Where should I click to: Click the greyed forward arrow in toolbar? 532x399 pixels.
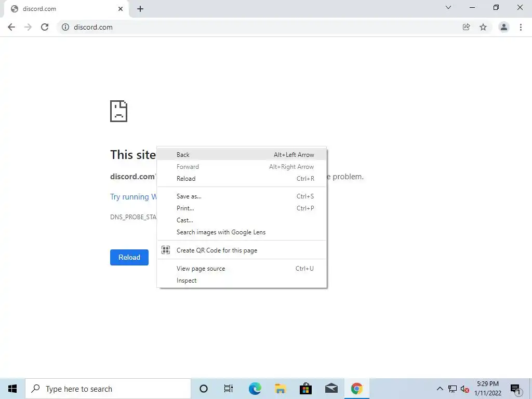pyautogui.click(x=28, y=27)
